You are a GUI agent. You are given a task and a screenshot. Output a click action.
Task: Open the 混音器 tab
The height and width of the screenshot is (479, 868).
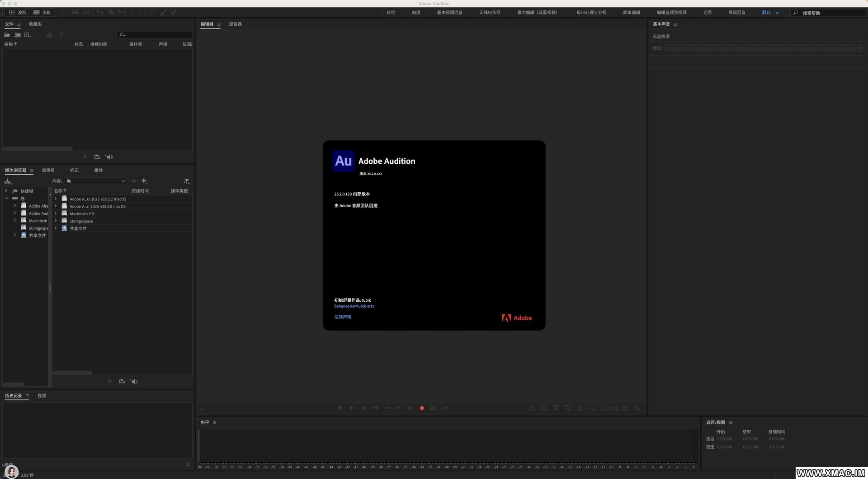(x=235, y=24)
